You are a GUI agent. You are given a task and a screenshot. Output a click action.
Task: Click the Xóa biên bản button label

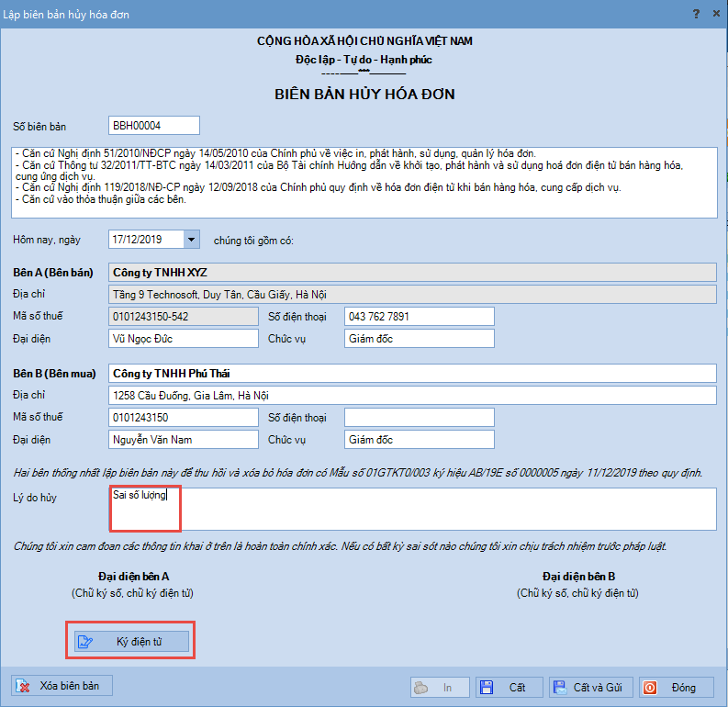(x=69, y=686)
